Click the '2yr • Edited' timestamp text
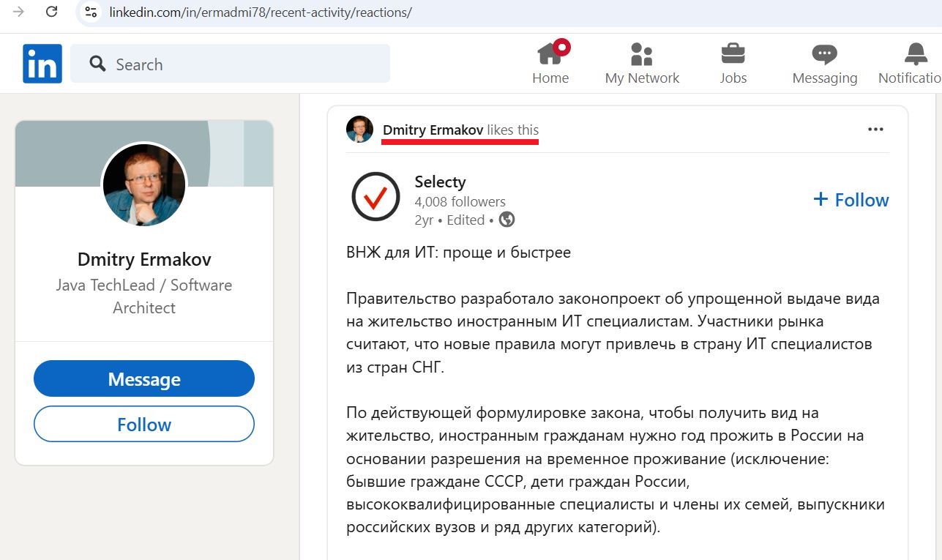The width and height of the screenshot is (942, 560). click(x=449, y=220)
